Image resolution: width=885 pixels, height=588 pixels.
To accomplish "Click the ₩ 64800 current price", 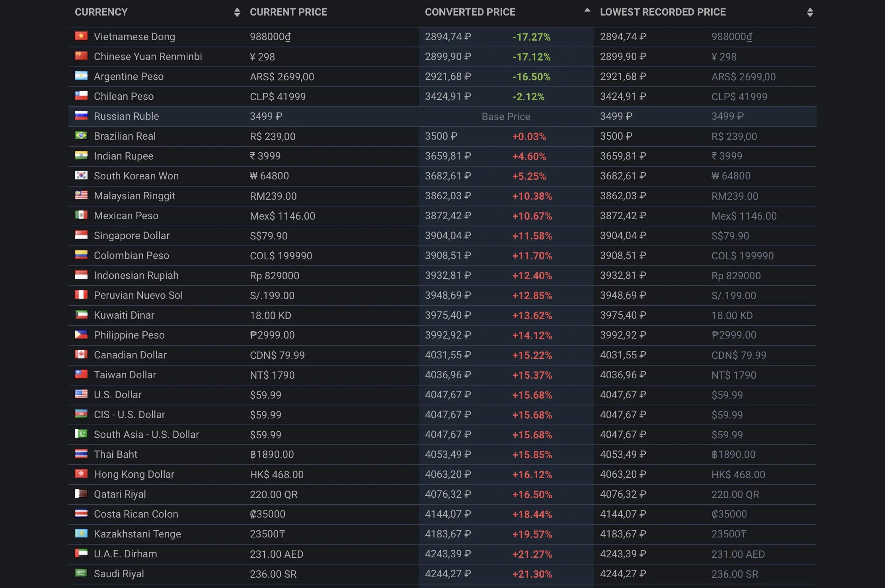I will point(269,176).
